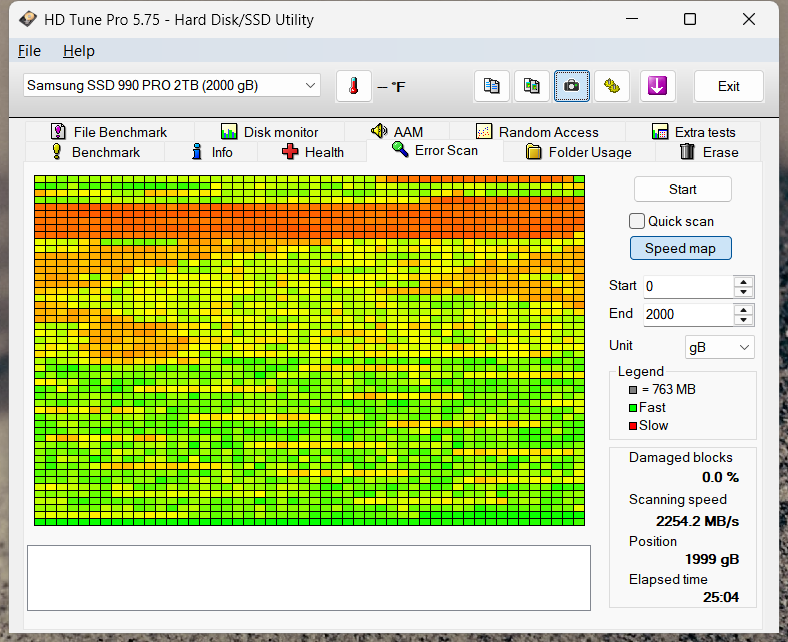Decrease the Start value with down arrow
The height and width of the screenshot is (642, 788).
(x=743, y=292)
